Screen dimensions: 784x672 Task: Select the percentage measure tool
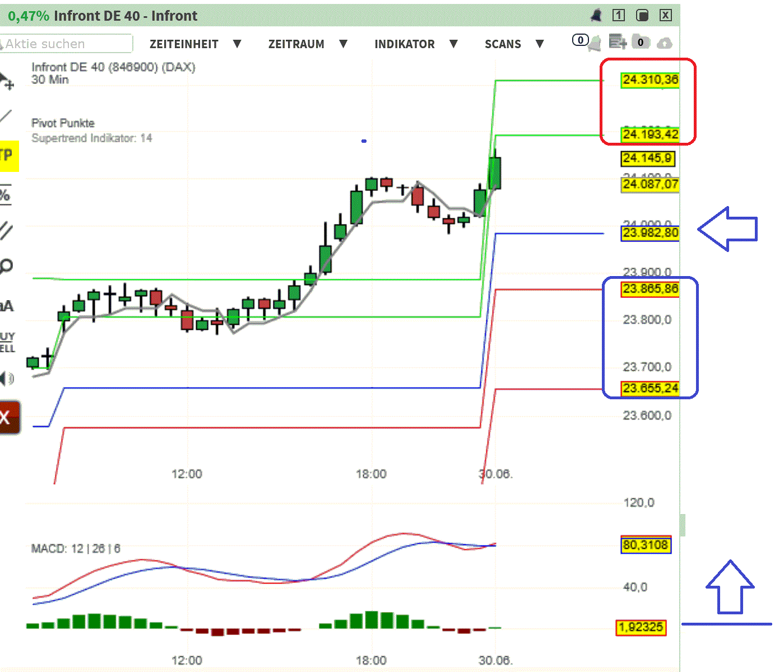tap(7, 193)
